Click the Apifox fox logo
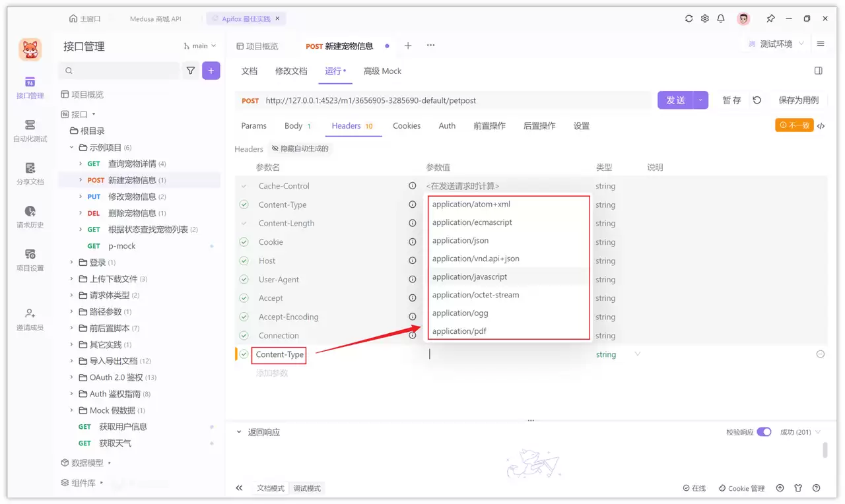This screenshot has height=504, width=845. pos(30,49)
